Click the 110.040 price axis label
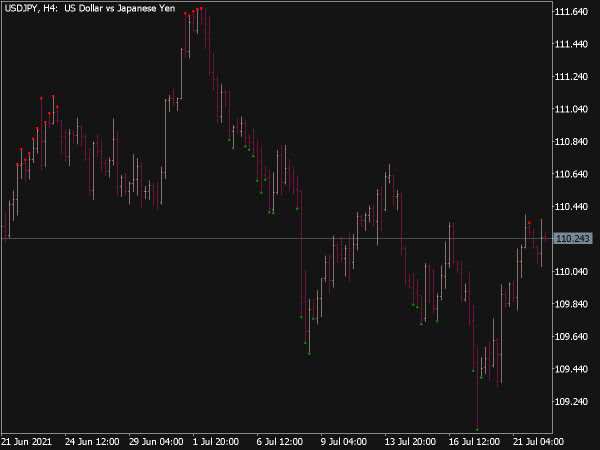Screen dimensions: 600x450 click(571, 272)
